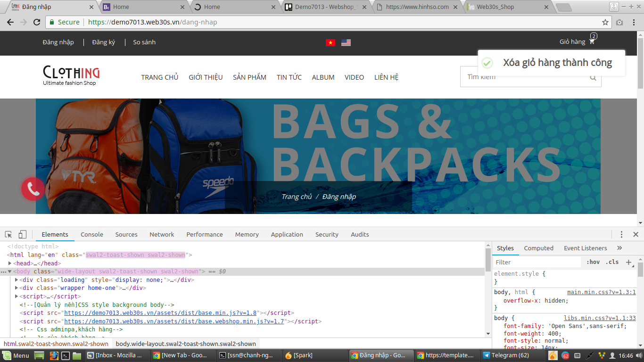Open the Linux Mint Menu button
This screenshot has width=644, height=362.
pyautogui.click(x=17, y=355)
